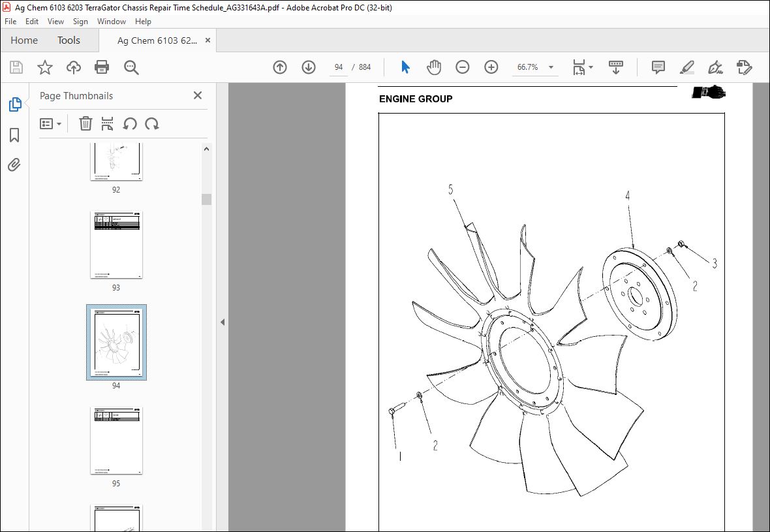Select page 95 thumbnail
Viewport: 770px width, 532px height.
click(x=116, y=441)
